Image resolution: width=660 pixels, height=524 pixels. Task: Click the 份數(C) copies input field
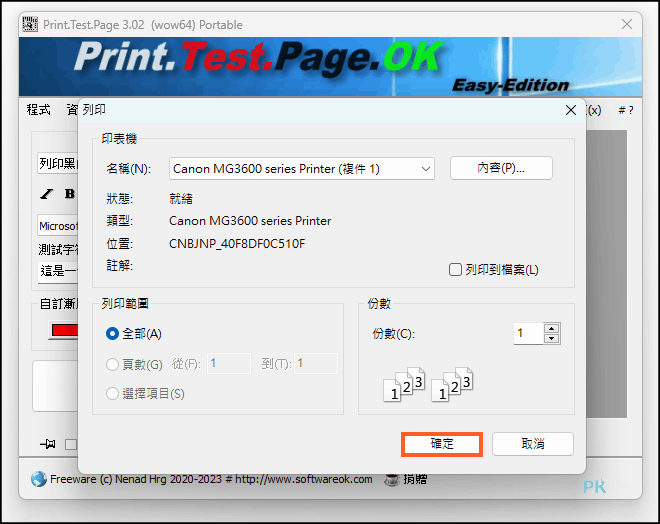(x=528, y=333)
